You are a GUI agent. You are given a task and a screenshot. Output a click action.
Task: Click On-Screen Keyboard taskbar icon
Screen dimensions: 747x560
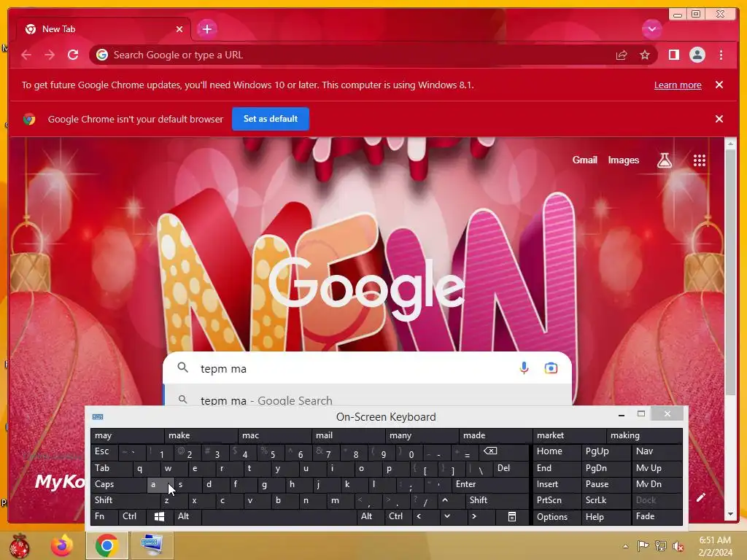click(x=152, y=545)
